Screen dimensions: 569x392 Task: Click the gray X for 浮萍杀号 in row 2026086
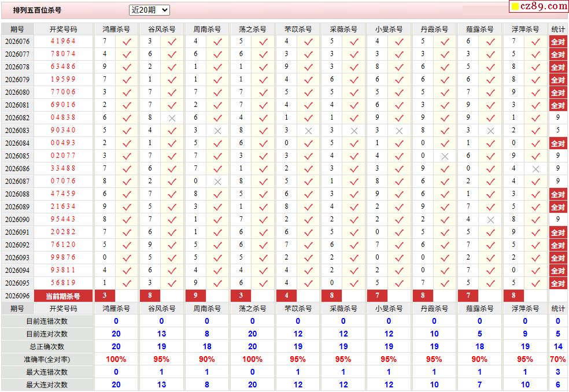coord(535,169)
